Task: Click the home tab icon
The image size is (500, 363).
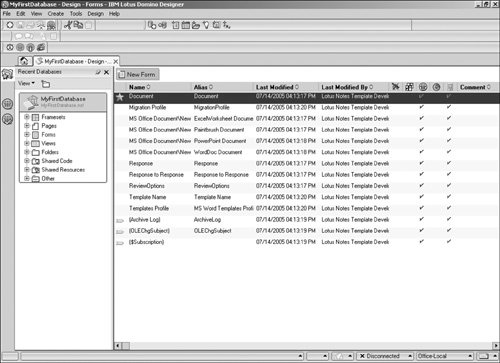Action: point(24,61)
